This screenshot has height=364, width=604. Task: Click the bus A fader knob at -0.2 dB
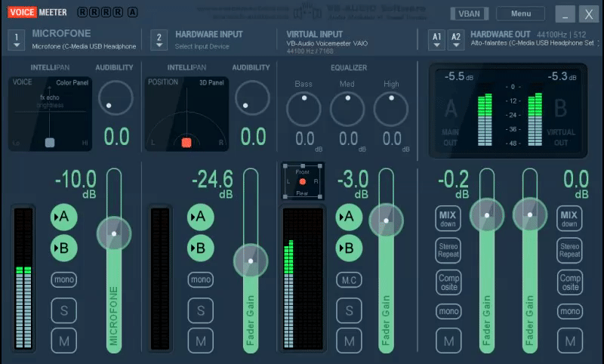point(487,215)
